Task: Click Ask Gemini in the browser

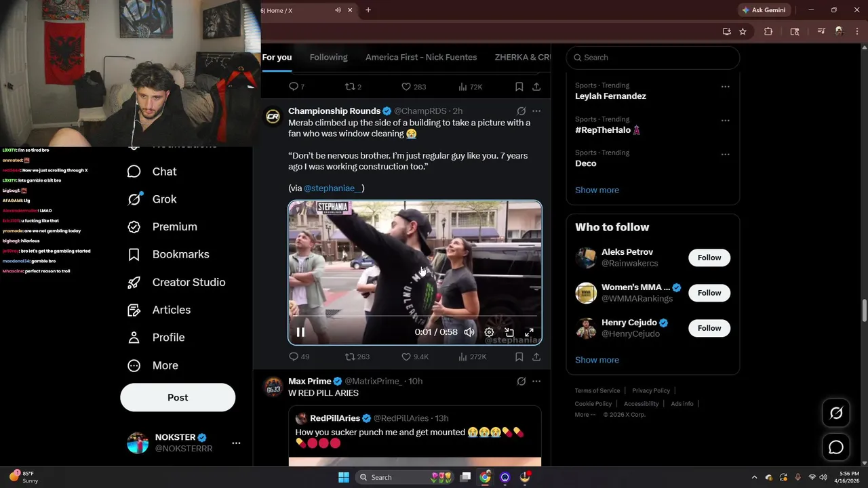Action: pyautogui.click(x=764, y=10)
